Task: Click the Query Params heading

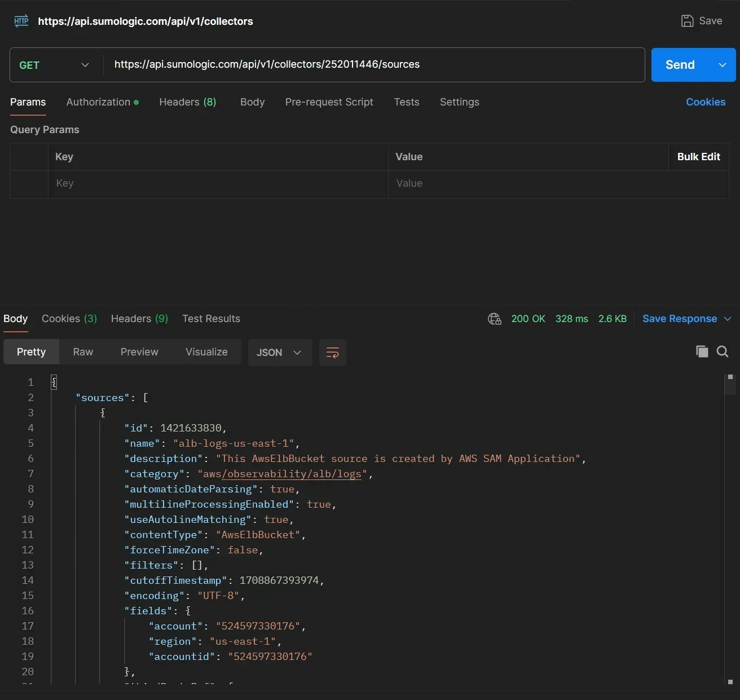Action: click(x=45, y=130)
